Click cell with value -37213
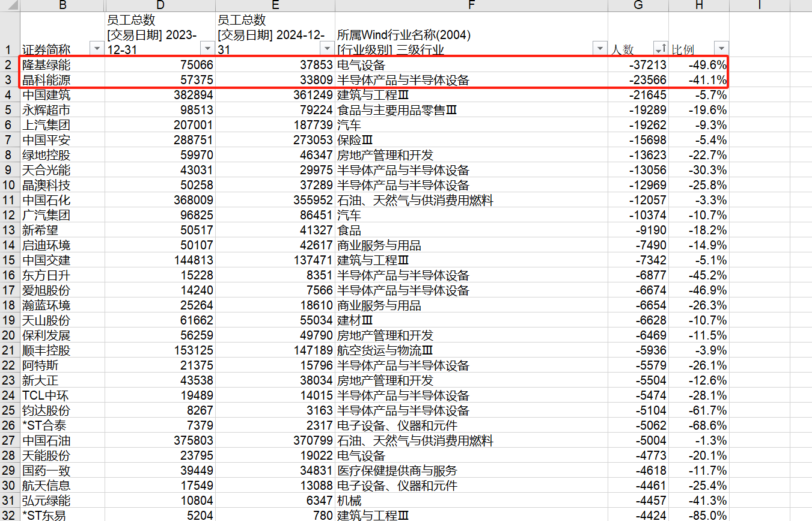 click(638, 65)
